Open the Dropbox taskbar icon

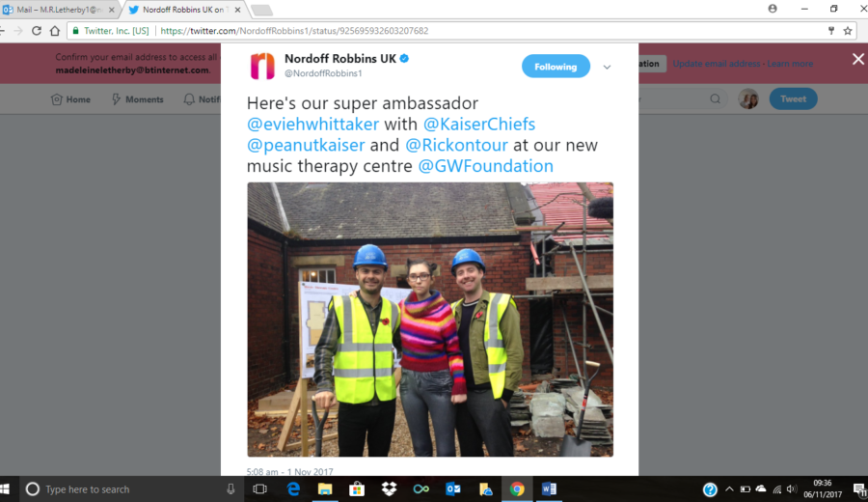click(390, 488)
